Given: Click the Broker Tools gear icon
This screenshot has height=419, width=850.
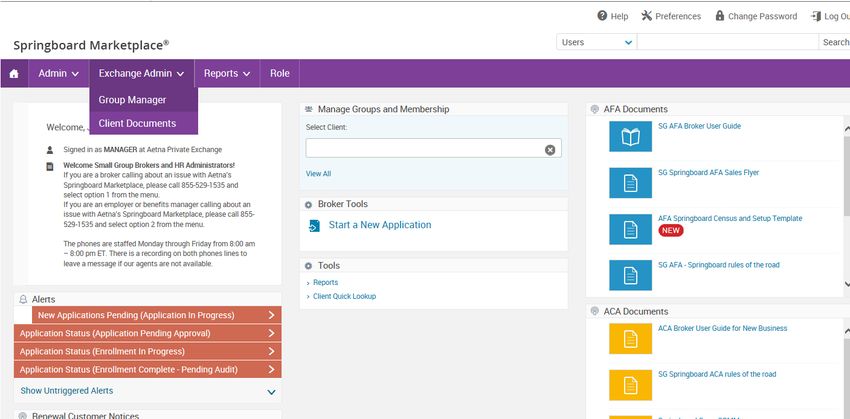Looking at the screenshot, I should (308, 205).
